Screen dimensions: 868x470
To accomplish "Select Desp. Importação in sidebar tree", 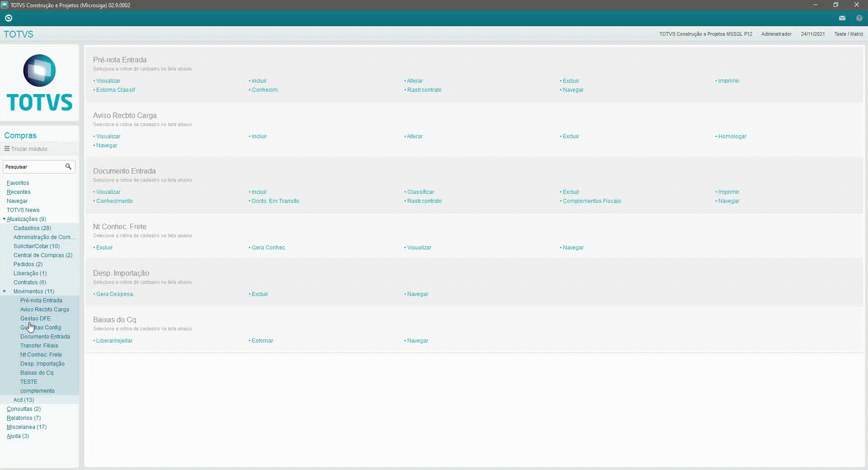I will (x=42, y=364).
